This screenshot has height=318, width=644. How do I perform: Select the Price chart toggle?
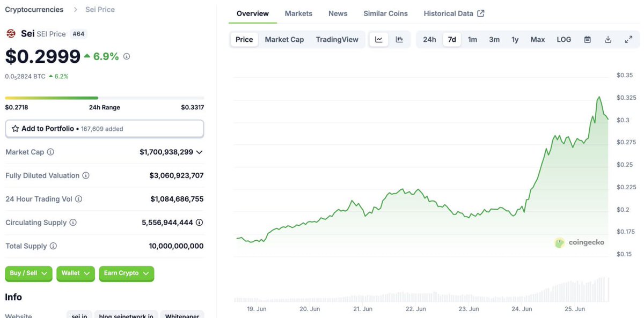click(x=244, y=40)
